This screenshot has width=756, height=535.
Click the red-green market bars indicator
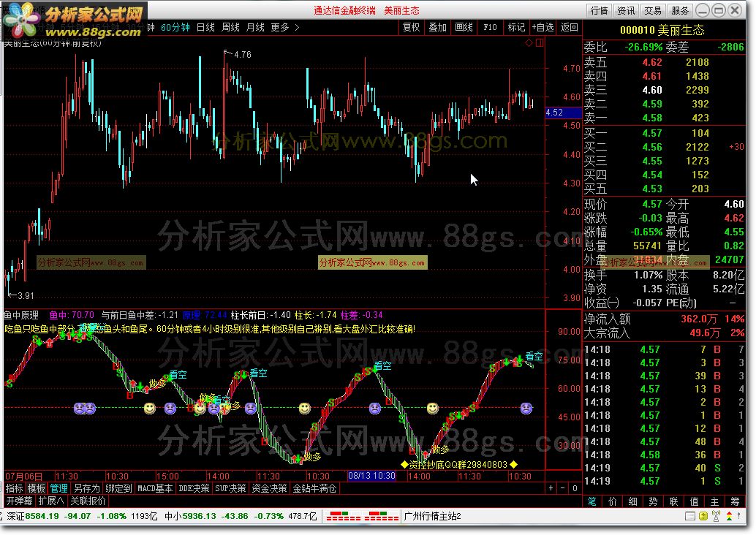pyautogui.click(x=362, y=516)
